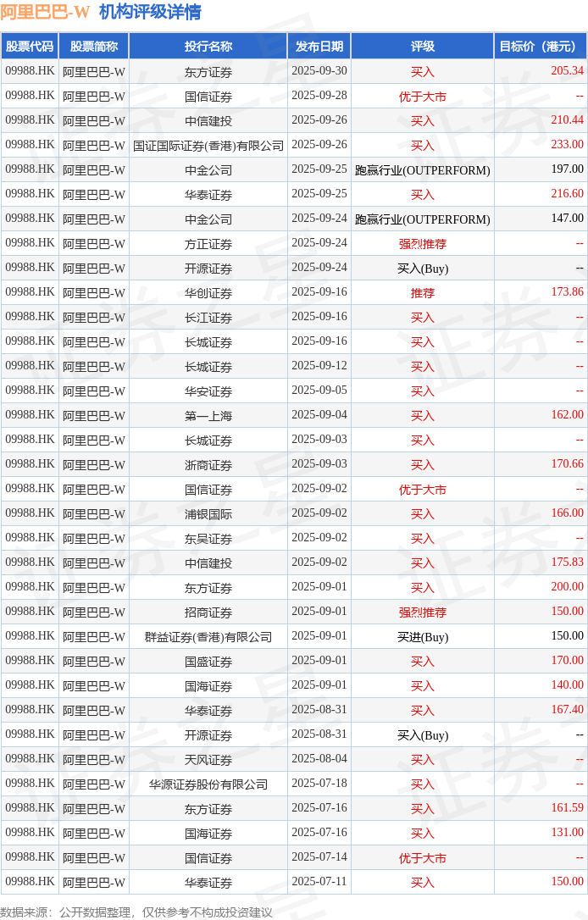The image size is (588, 920).
Task: Click the 目标价(港元) column header
Action: coord(541,47)
